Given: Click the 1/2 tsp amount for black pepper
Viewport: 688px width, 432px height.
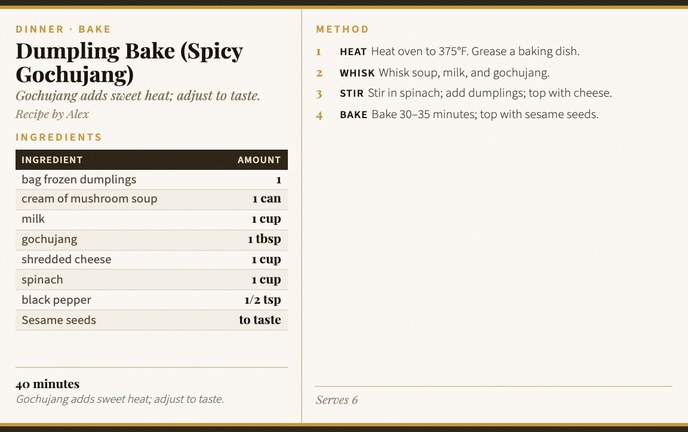Looking at the screenshot, I should pyautogui.click(x=262, y=300).
